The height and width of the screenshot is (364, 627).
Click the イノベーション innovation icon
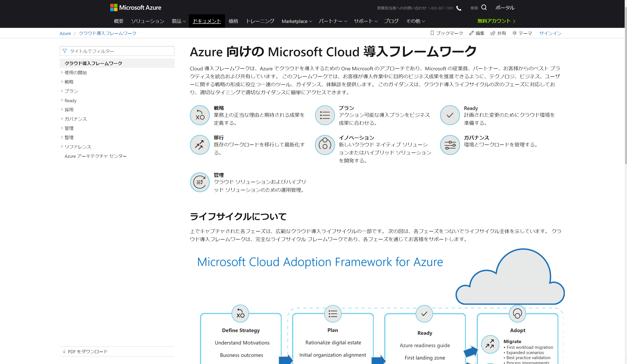(325, 145)
